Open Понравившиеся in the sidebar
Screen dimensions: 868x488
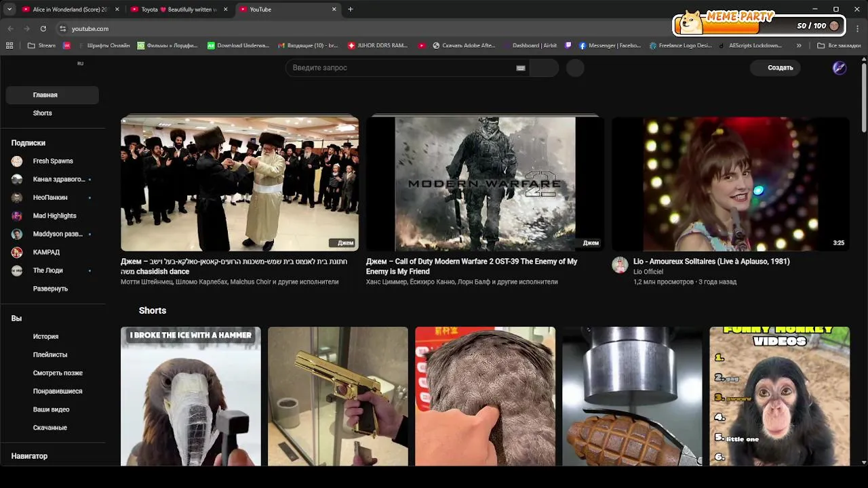point(52,391)
